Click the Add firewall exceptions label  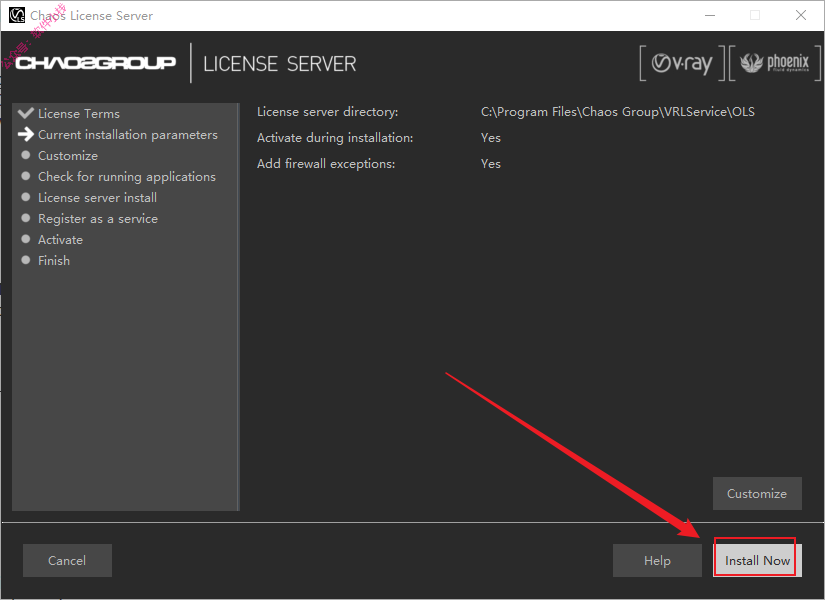326,164
